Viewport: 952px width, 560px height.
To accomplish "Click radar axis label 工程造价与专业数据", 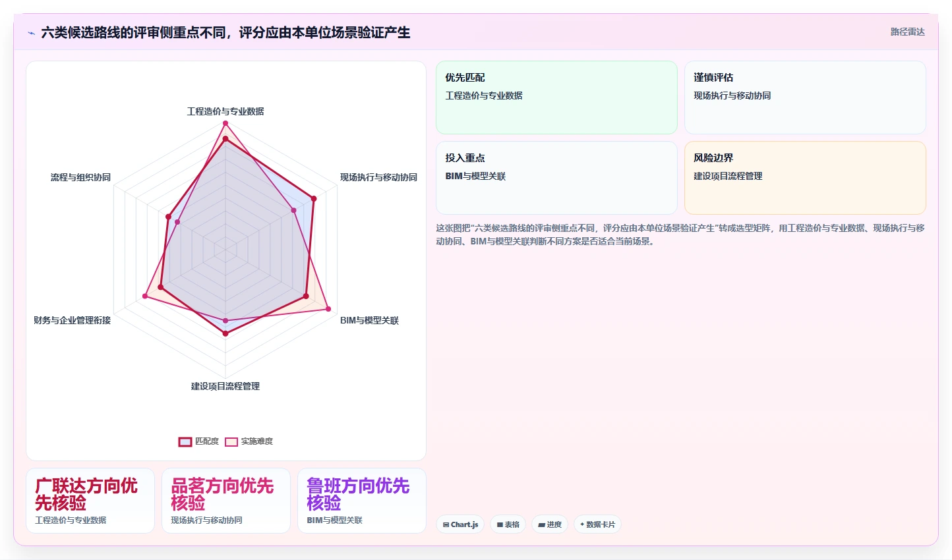I will 225,111.
